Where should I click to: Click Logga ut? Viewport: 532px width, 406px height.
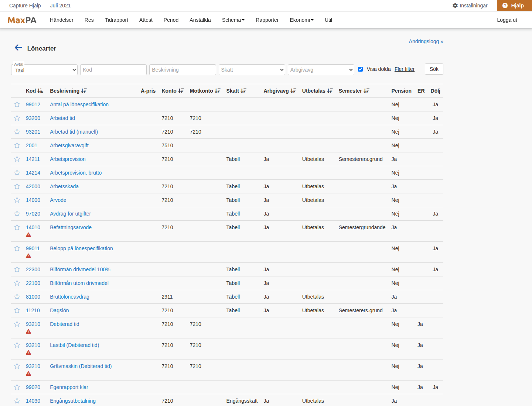507,20
